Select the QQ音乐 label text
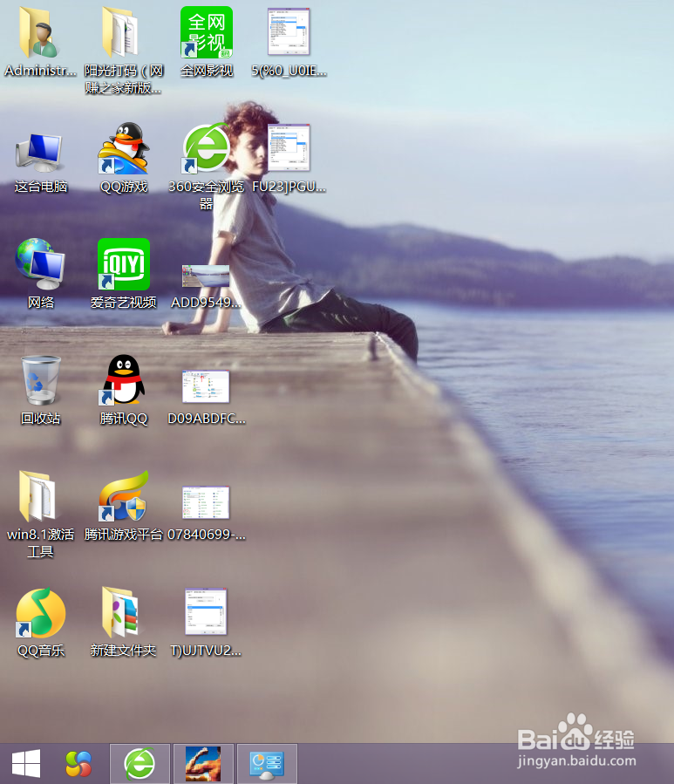The height and width of the screenshot is (784, 674). (x=40, y=651)
